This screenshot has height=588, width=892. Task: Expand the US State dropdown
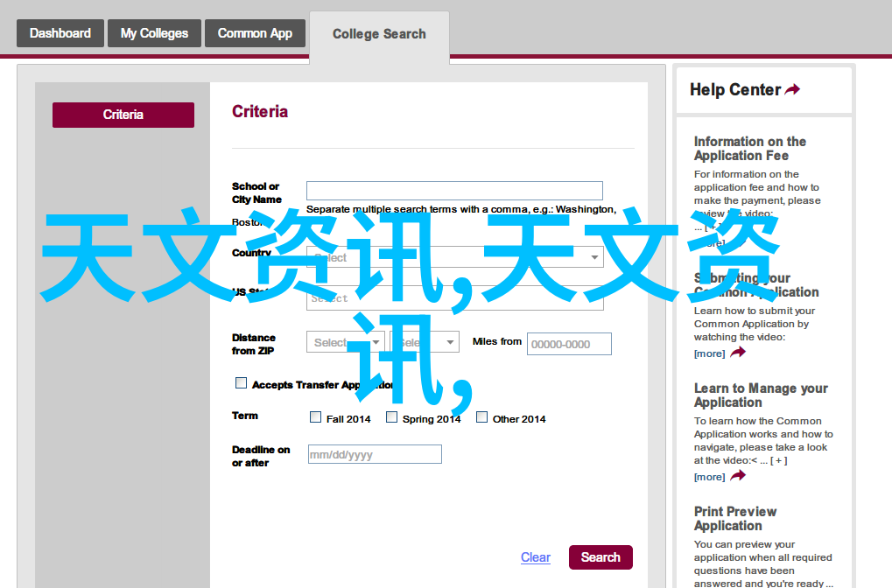pyautogui.click(x=454, y=298)
